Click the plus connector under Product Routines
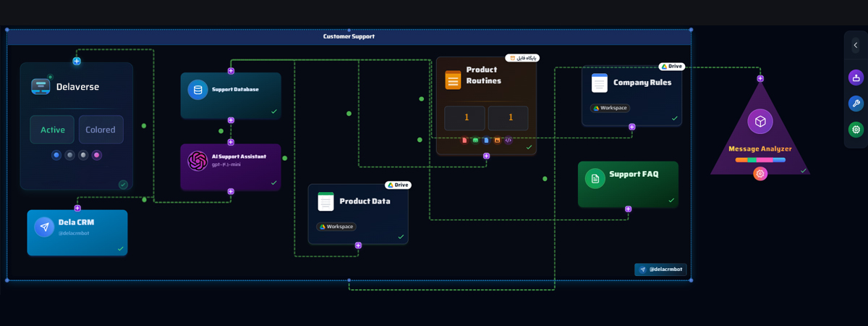This screenshot has width=868, height=326. (486, 156)
